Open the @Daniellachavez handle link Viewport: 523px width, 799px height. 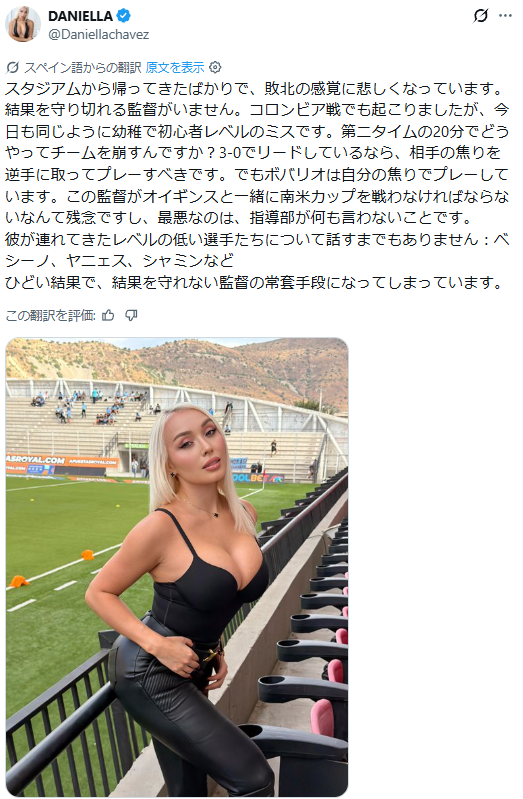click(99, 35)
